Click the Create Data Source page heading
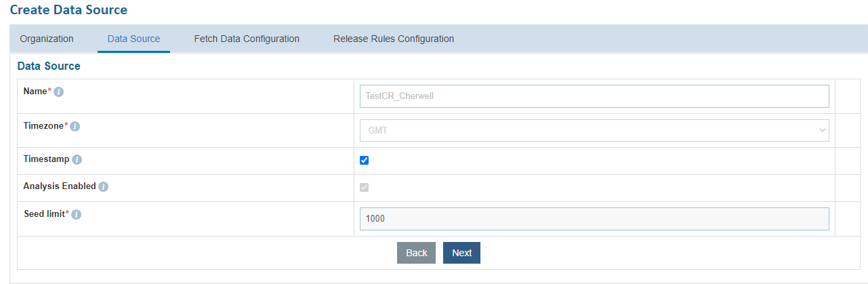Screen dimensions: 868x284 (x=68, y=10)
